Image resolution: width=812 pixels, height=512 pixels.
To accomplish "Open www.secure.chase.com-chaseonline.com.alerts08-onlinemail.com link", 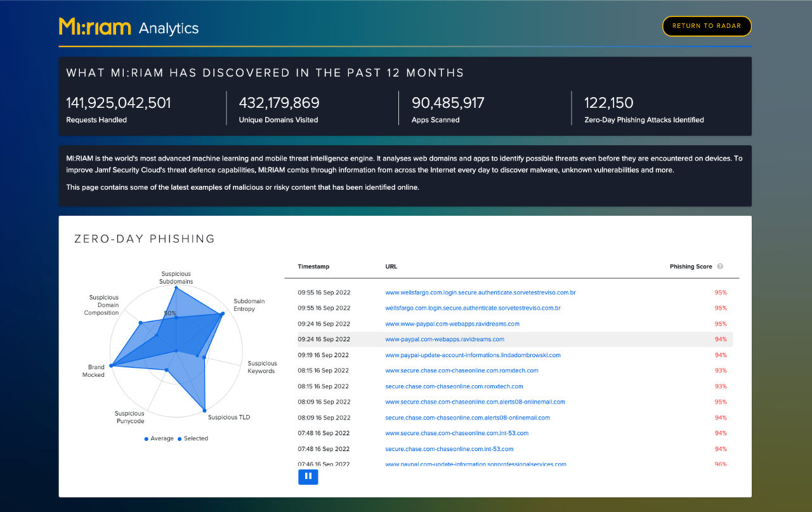I will point(475,402).
